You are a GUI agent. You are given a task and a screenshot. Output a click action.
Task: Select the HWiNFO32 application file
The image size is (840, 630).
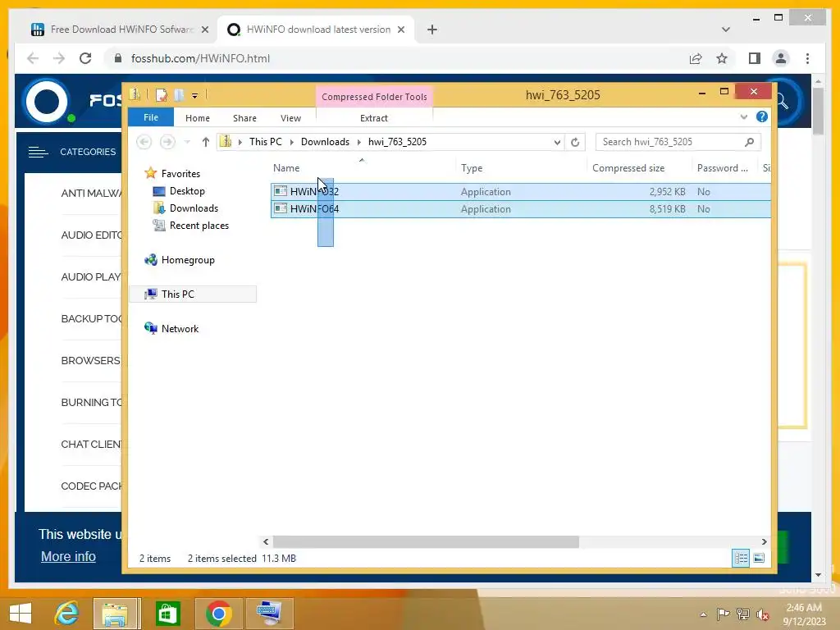(520, 192)
